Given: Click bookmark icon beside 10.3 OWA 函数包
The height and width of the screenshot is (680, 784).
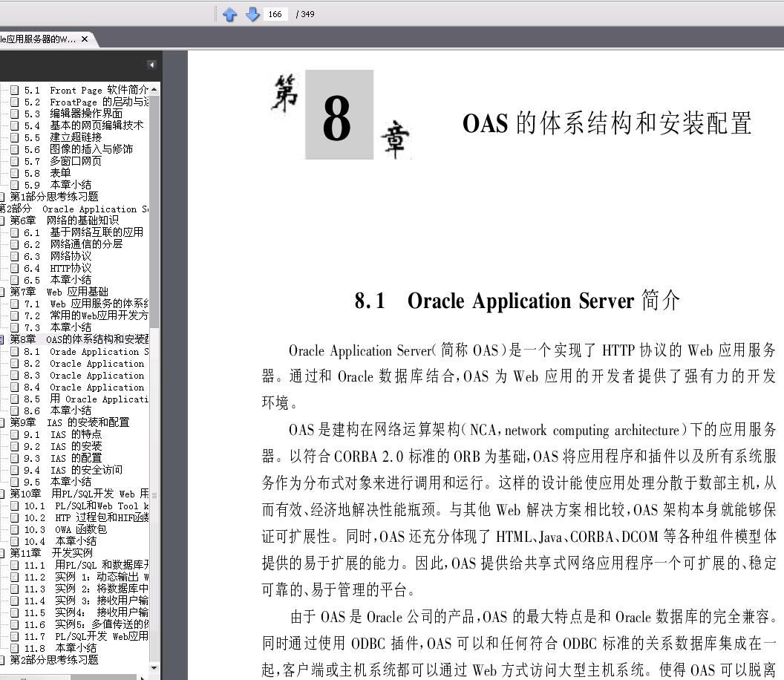Looking at the screenshot, I should pos(15,529).
